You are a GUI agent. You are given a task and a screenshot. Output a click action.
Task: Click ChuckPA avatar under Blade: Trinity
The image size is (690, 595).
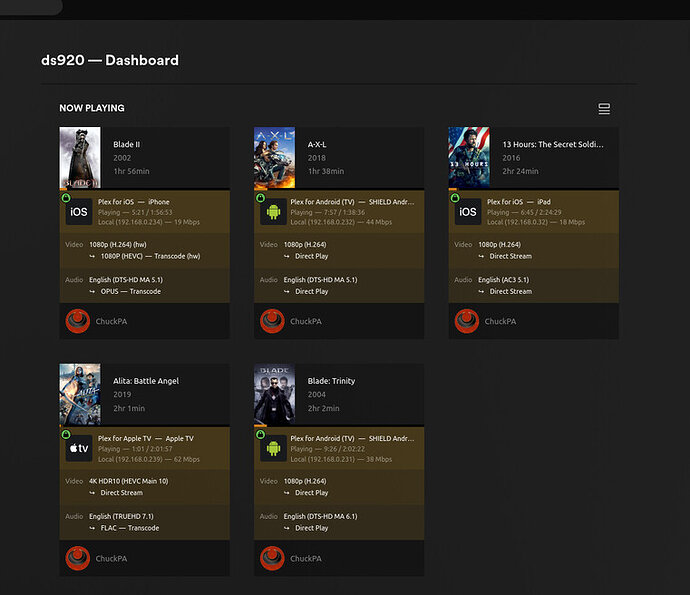coord(272,558)
